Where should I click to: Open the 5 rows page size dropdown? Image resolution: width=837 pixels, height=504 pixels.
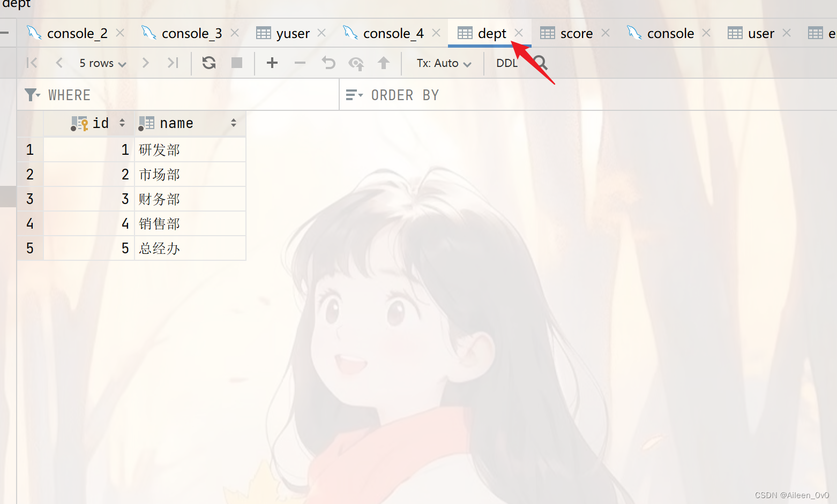[x=103, y=63]
